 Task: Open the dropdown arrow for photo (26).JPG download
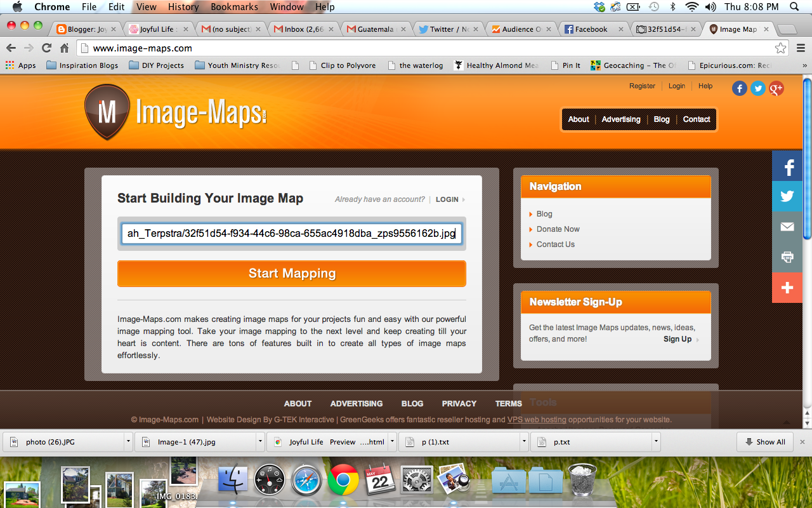click(x=128, y=441)
